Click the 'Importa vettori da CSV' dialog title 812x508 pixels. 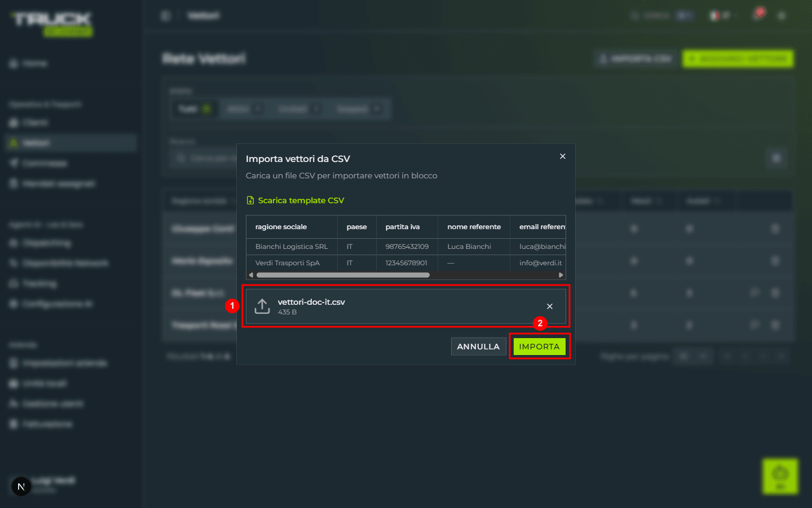298,159
